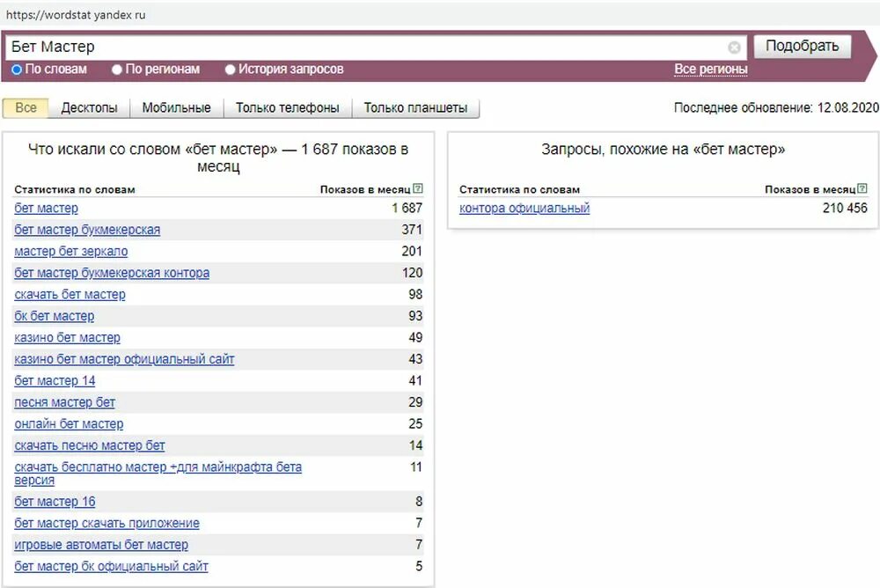
Task: Open the бет мастер query link
Action: (46, 209)
